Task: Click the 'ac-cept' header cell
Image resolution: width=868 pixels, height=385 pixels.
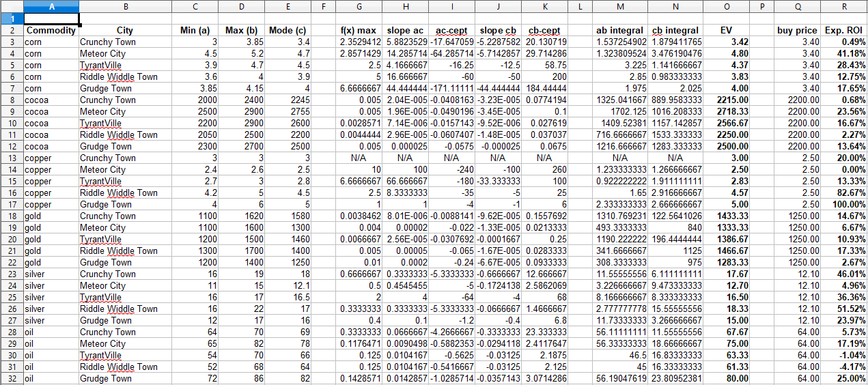Action: click(451, 30)
